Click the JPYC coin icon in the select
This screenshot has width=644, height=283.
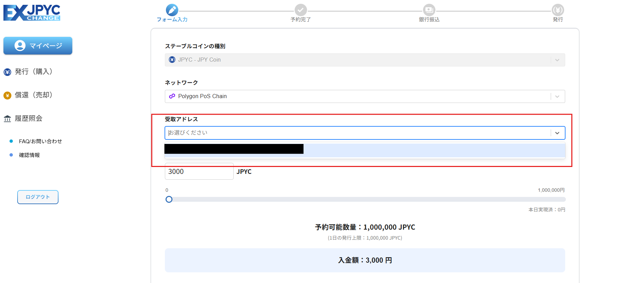click(172, 60)
